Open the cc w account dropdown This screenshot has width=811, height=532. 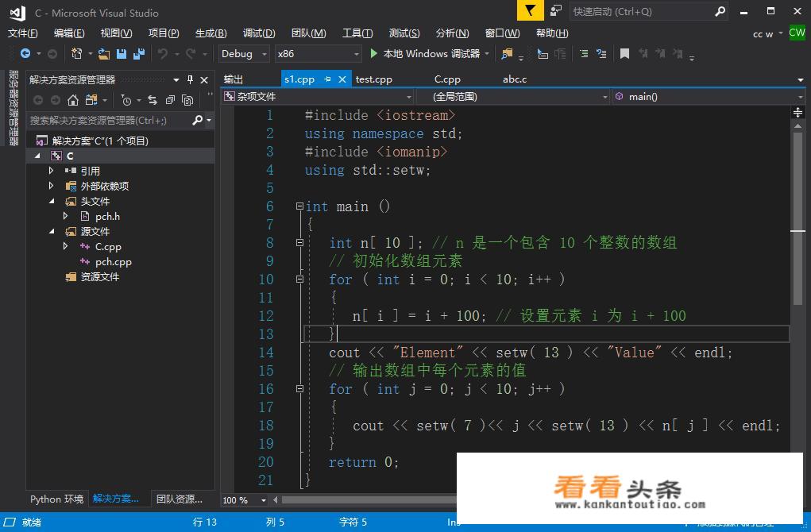(x=767, y=33)
